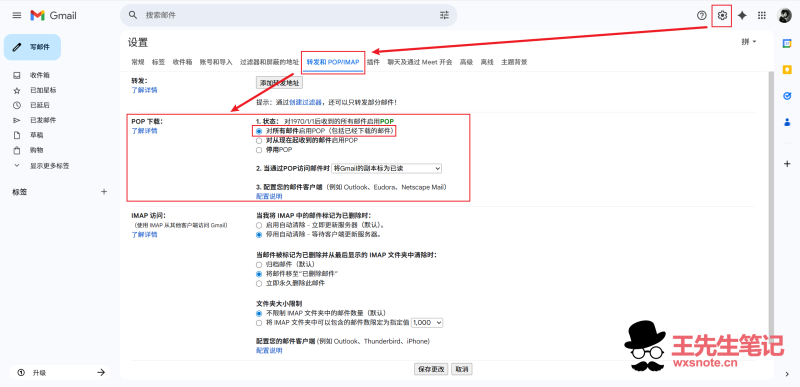
Task: Click 添加转发地址 button
Action: 279,83
